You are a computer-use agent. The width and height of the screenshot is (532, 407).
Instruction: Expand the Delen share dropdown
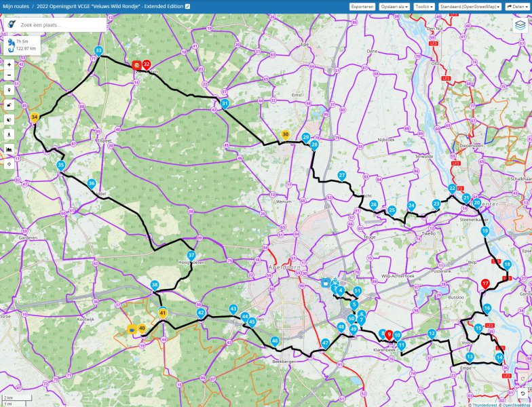[518, 6]
